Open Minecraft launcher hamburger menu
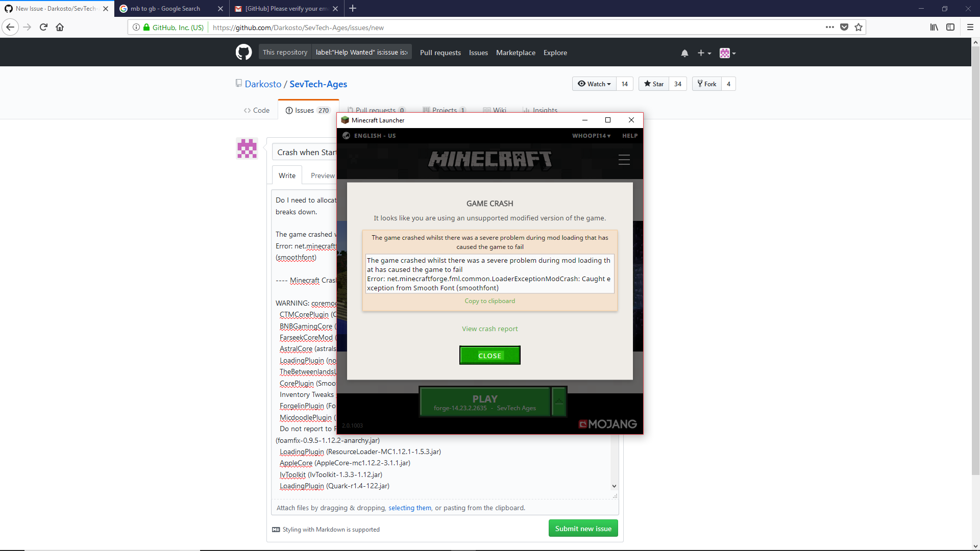 click(x=624, y=160)
